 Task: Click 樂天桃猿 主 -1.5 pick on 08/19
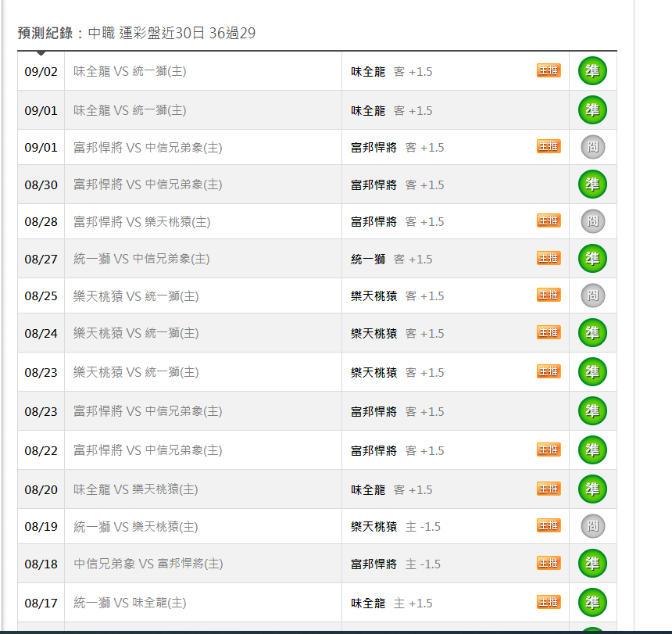395,527
